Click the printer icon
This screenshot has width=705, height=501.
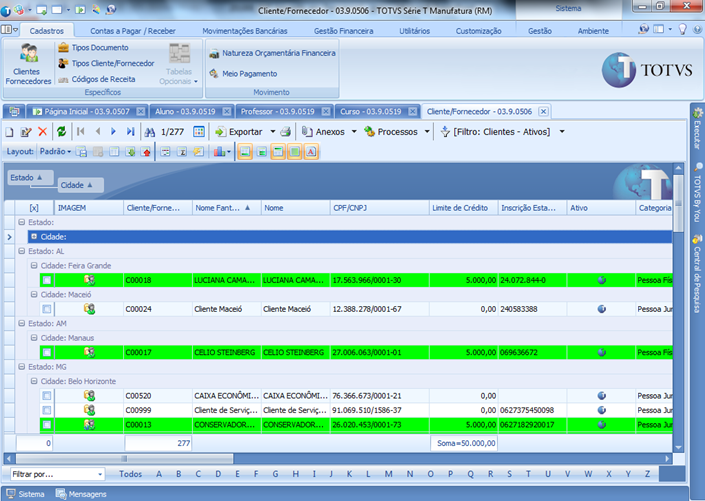pos(286,132)
